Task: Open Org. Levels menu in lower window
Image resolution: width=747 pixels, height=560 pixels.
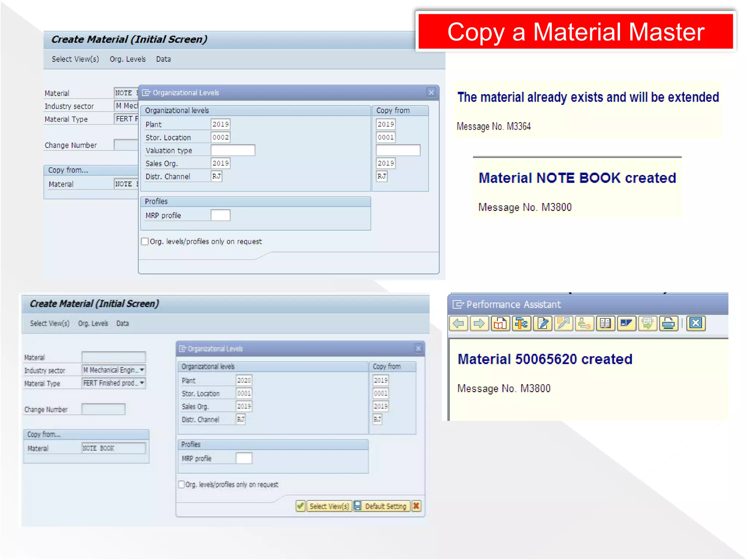Action: pyautogui.click(x=93, y=323)
